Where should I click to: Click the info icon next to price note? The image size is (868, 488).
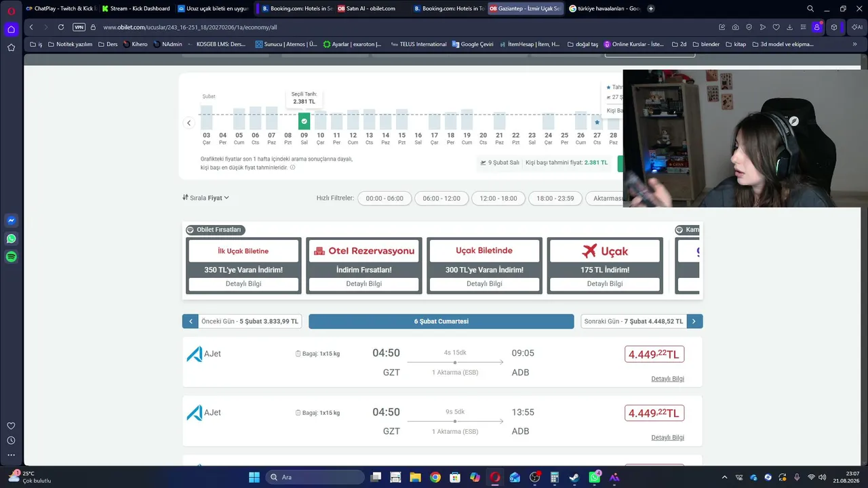(292, 167)
